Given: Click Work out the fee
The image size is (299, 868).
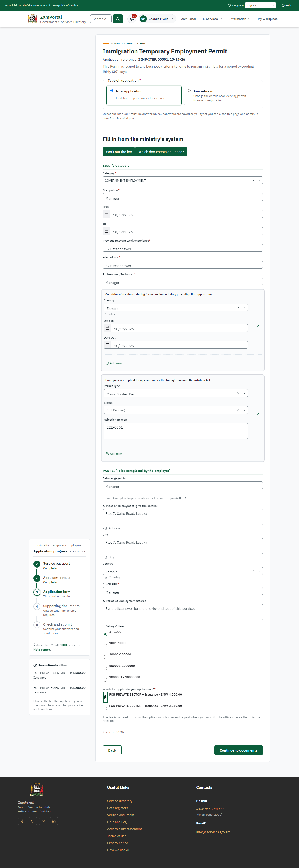Looking at the screenshot, I should click(x=119, y=152).
